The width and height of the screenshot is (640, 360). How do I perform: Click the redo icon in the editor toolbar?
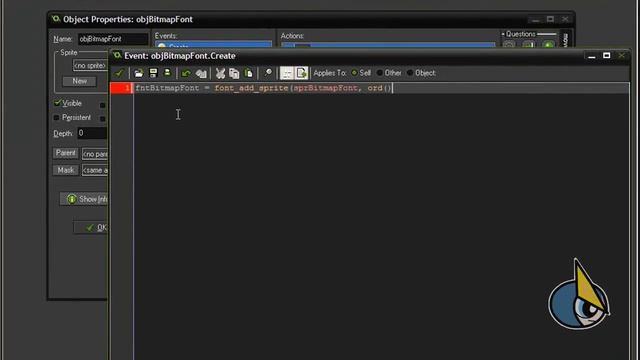click(x=201, y=73)
